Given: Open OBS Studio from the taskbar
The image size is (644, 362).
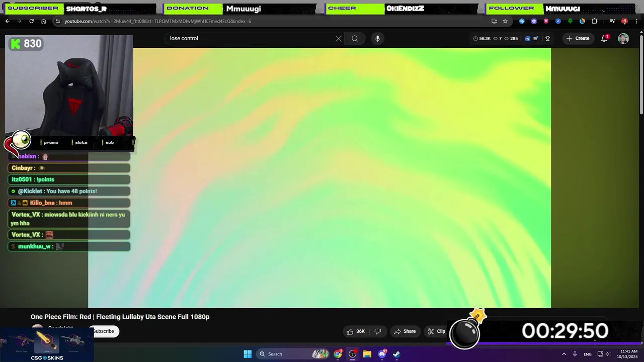Looking at the screenshot, I should coord(353,354).
